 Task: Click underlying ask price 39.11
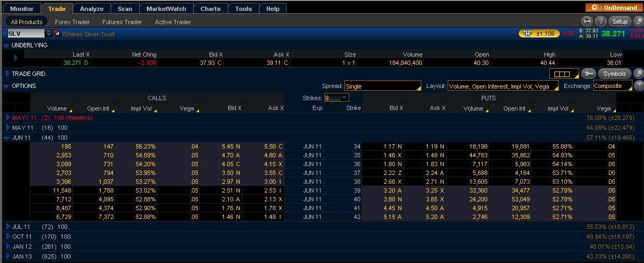pos(274,63)
